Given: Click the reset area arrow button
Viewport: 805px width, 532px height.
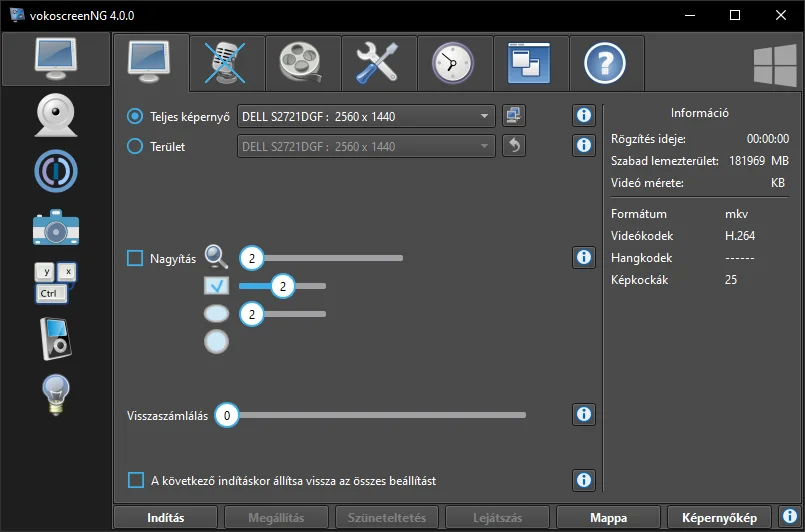Looking at the screenshot, I should (514, 146).
